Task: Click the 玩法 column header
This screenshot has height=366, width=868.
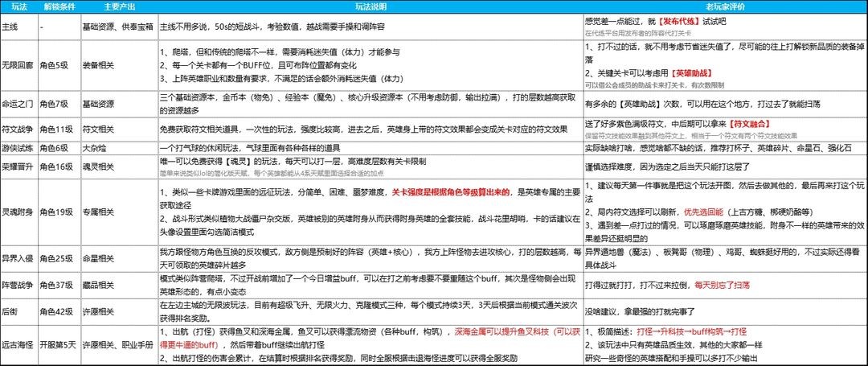Action: coord(18,8)
